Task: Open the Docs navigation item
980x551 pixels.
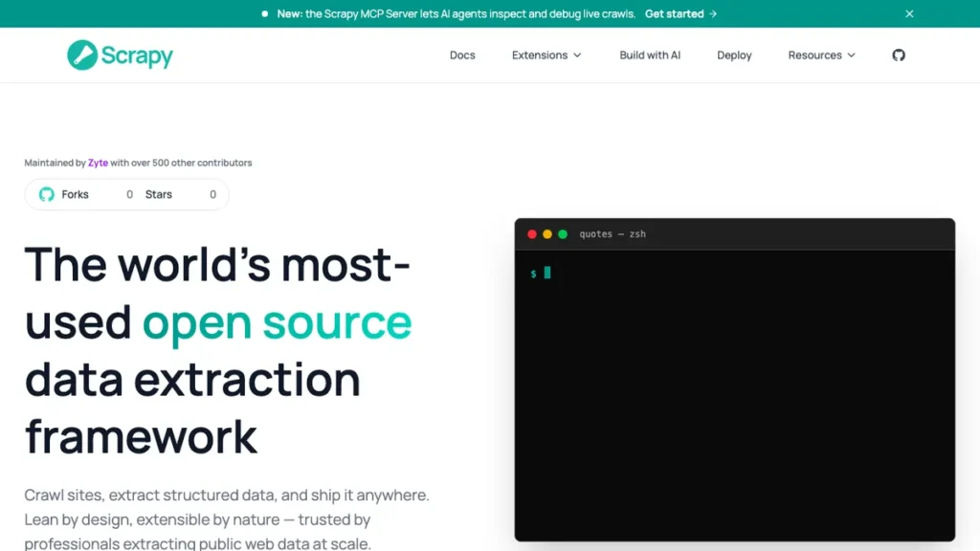Action: click(462, 55)
